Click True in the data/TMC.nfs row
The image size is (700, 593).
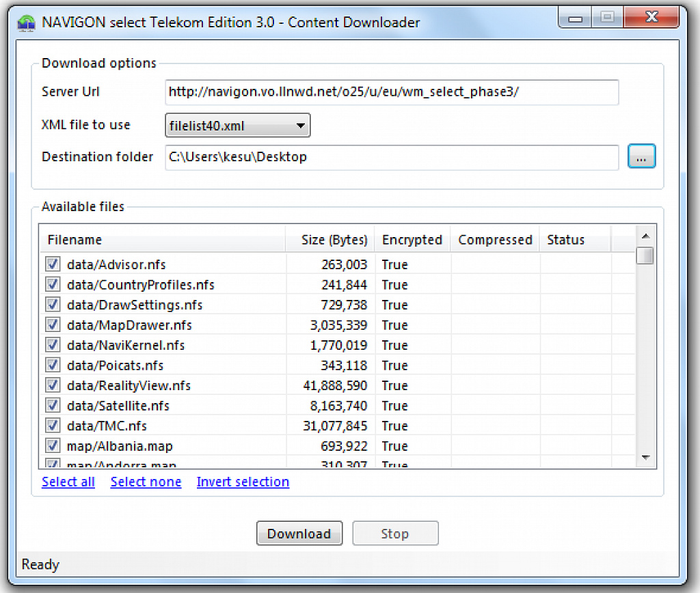(x=394, y=426)
